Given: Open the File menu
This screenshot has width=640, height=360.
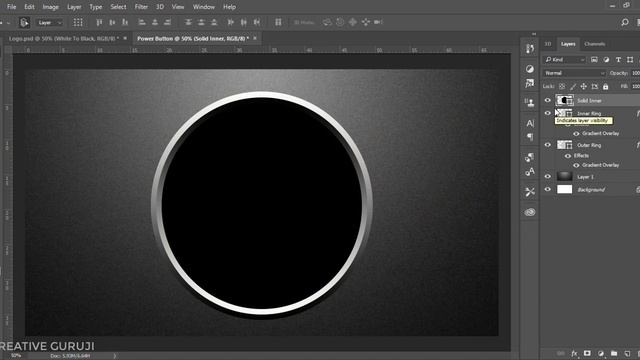Looking at the screenshot, I should tap(11, 7).
